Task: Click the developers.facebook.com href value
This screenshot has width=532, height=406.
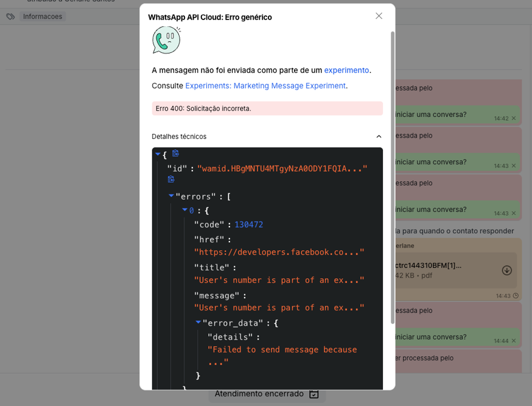Action: tap(279, 252)
